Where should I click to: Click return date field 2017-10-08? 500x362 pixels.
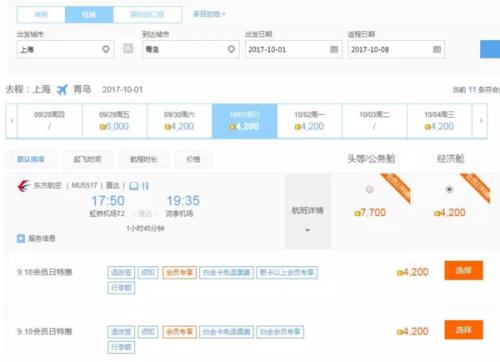(396, 49)
